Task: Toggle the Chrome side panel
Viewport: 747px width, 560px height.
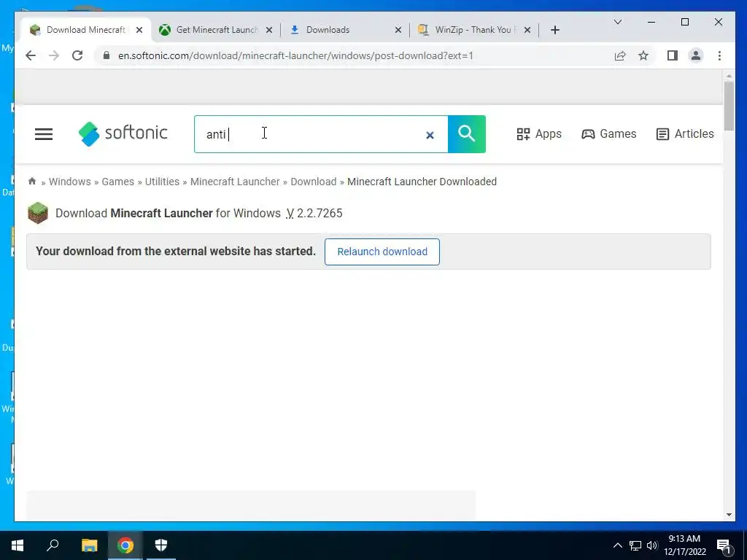Action: (672, 55)
